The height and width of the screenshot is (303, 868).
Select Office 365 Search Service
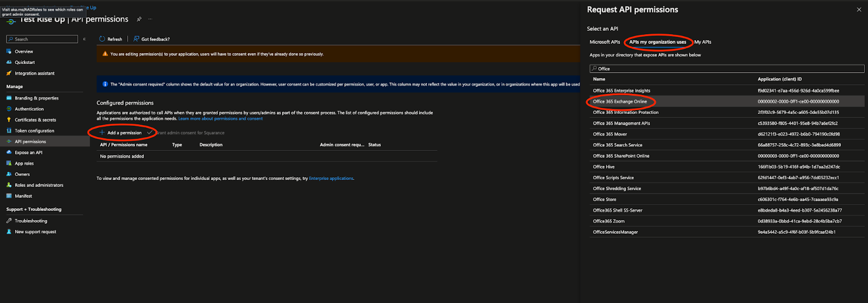[x=727, y=145]
